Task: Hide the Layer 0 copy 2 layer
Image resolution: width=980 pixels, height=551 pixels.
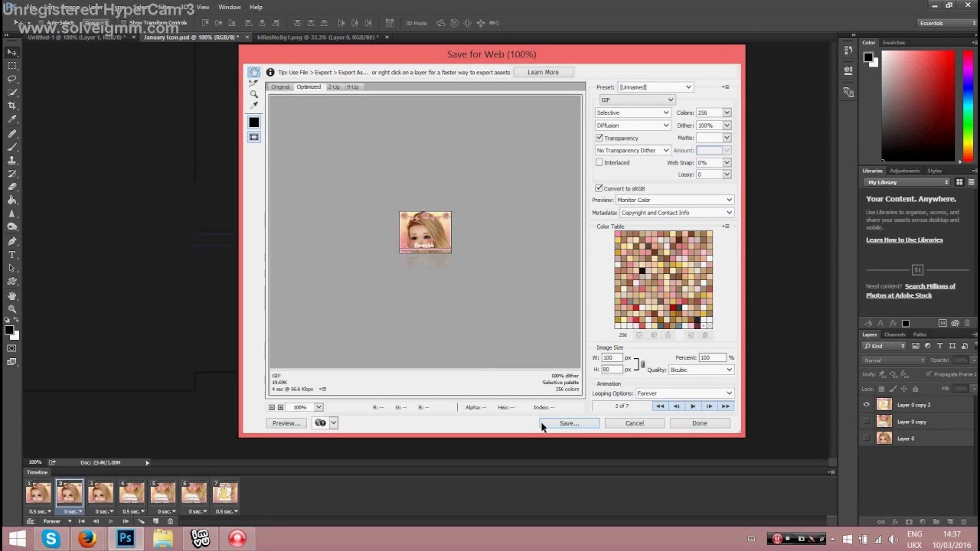Action: 866,404
